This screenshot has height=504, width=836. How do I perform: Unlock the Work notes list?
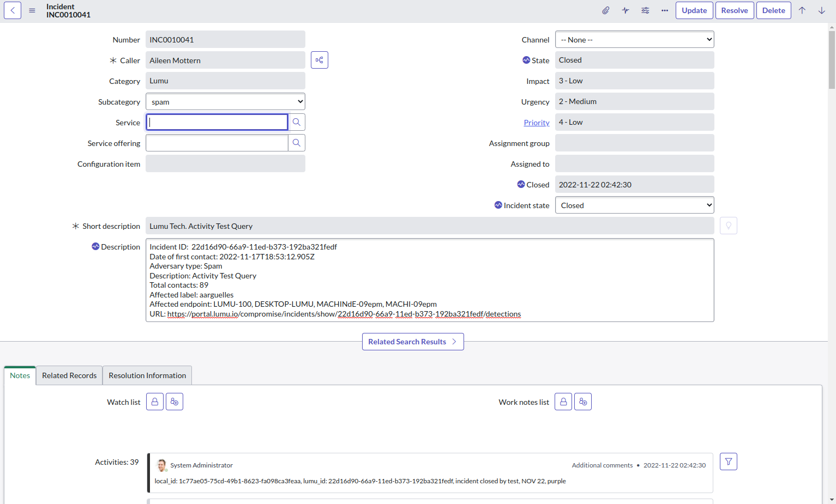point(563,402)
